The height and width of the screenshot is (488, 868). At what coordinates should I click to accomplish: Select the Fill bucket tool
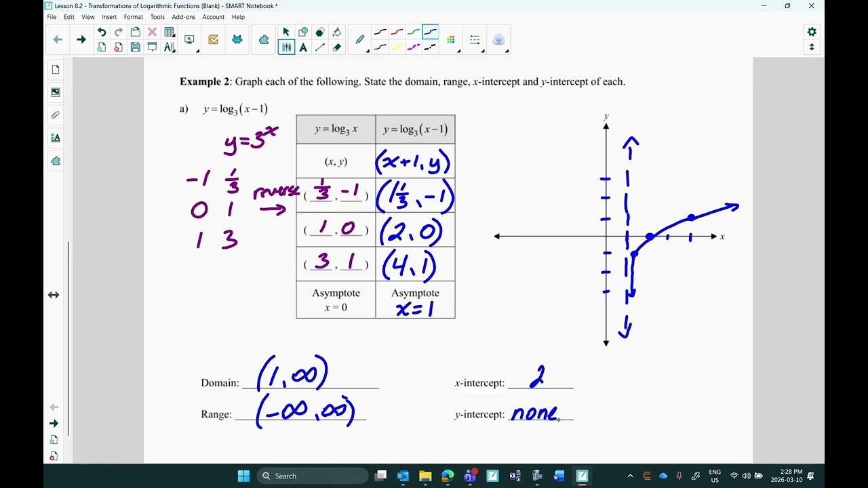point(337,32)
